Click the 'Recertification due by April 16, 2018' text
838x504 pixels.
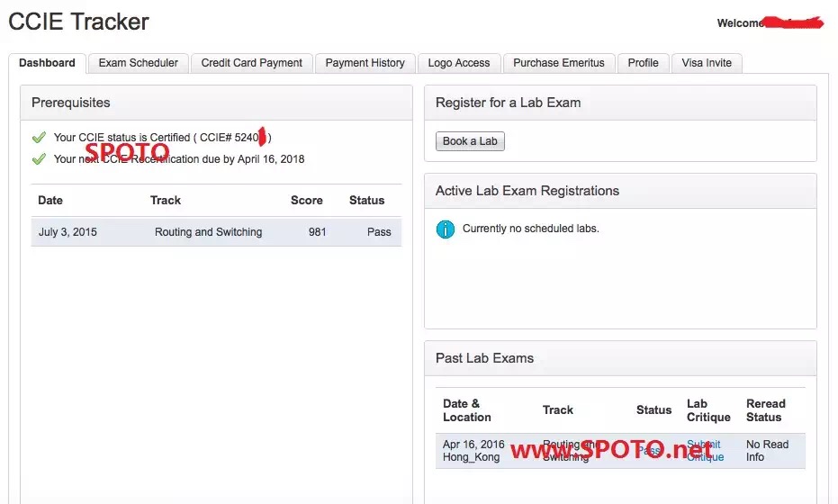click(x=218, y=158)
